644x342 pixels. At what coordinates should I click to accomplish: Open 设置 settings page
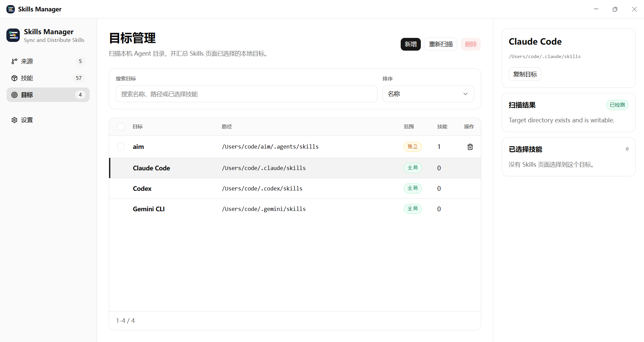pyautogui.click(x=48, y=120)
